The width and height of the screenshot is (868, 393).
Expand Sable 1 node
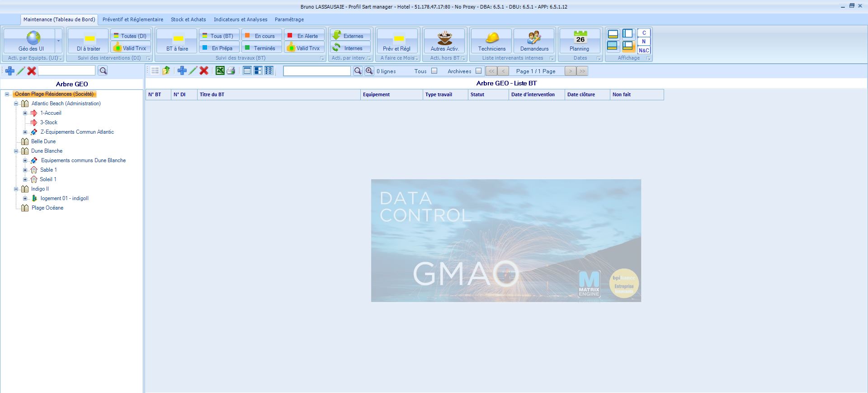tap(25, 170)
